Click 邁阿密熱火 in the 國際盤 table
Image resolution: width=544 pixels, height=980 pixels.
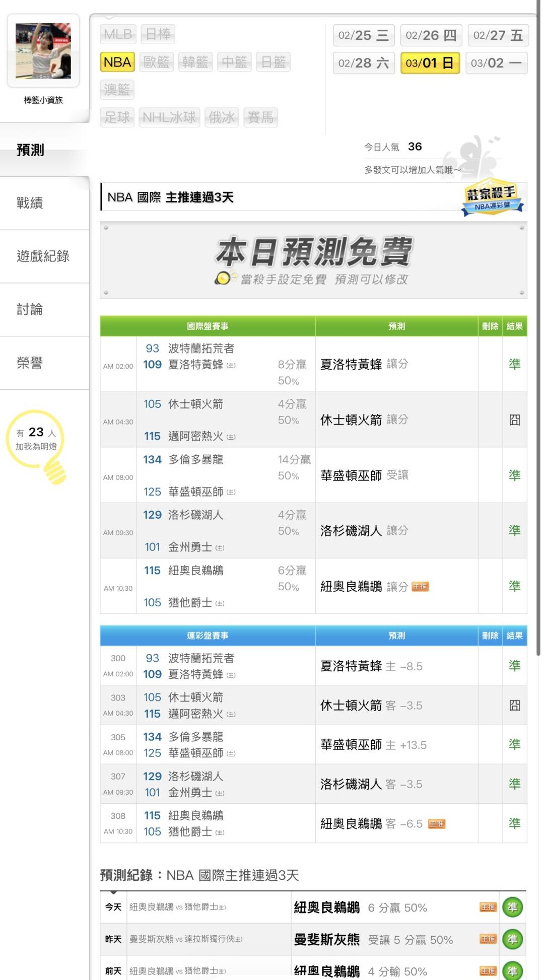point(195,436)
